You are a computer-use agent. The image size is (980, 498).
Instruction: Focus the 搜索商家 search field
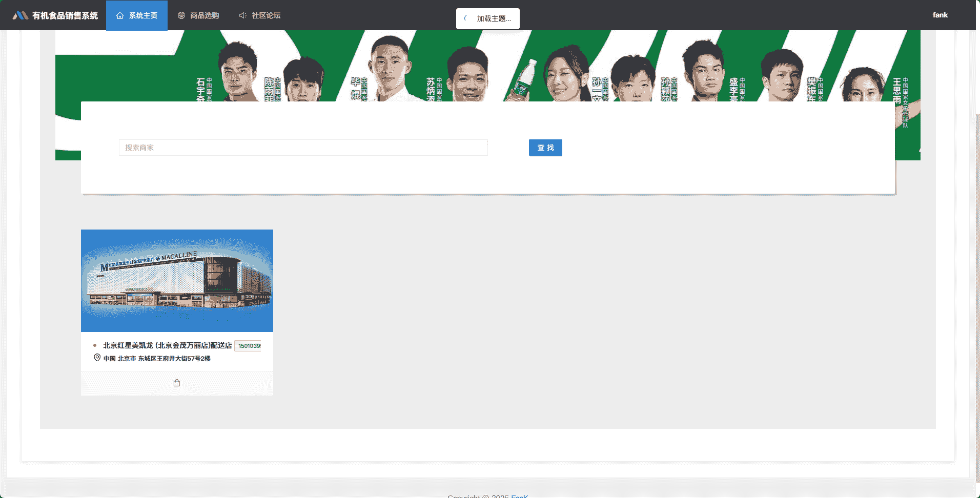[303, 148]
